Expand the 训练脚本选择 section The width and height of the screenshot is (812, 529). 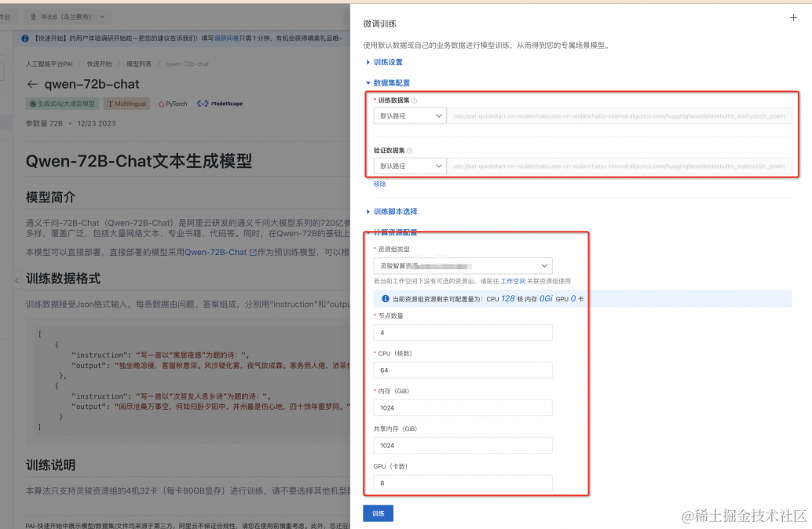pos(392,212)
